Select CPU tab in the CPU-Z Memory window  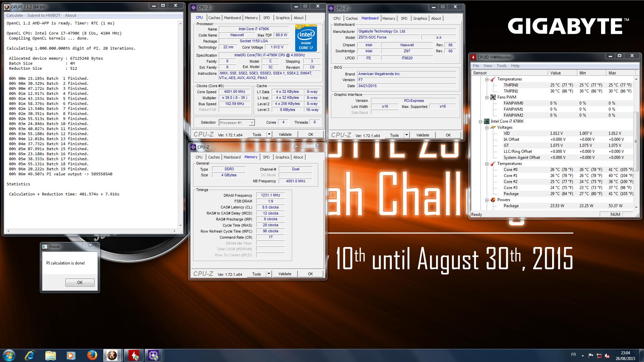[x=199, y=157]
